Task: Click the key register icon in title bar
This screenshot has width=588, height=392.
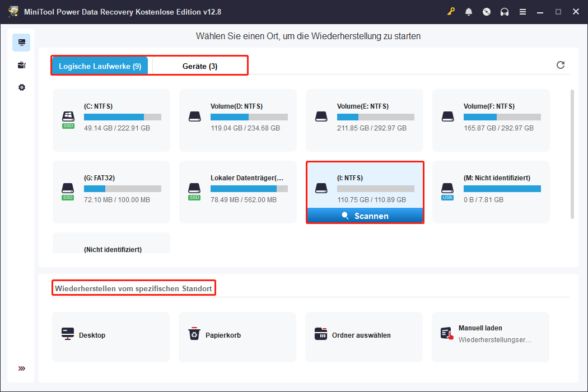Action: pos(451,12)
